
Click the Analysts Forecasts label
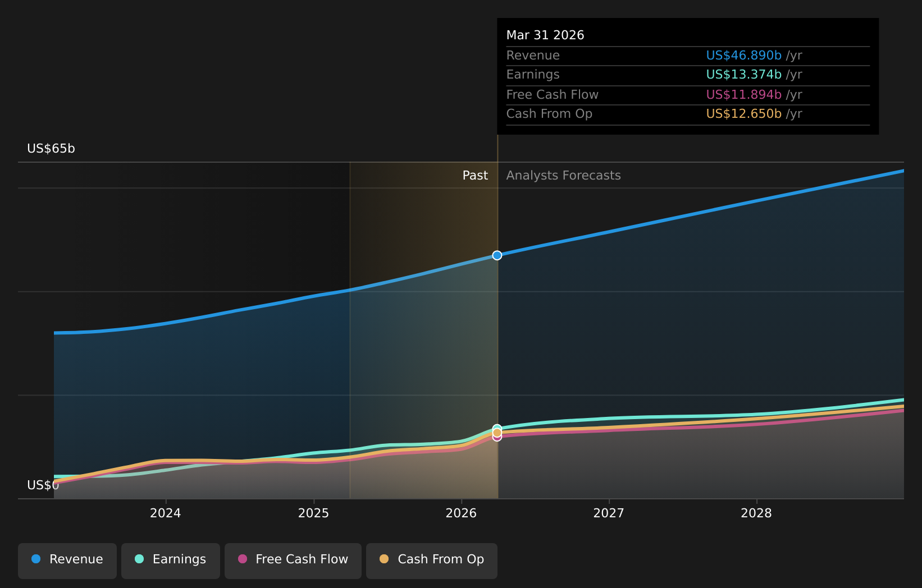[564, 176]
